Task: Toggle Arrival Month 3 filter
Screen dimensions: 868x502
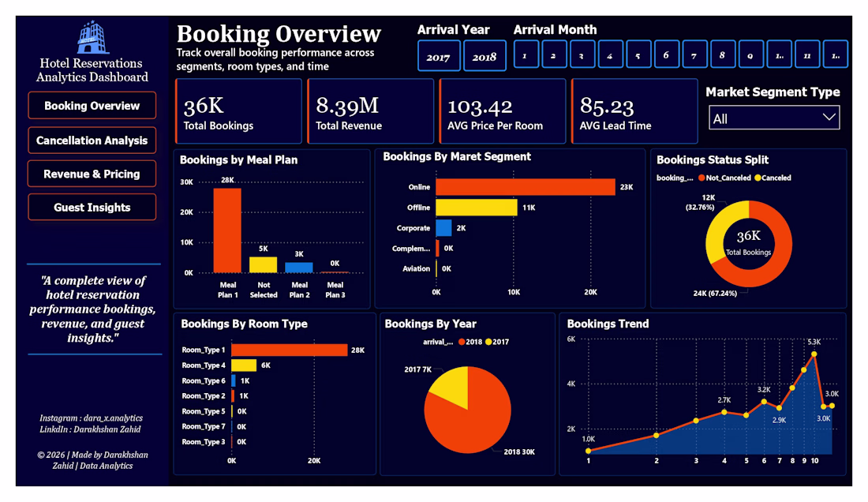Action: (582, 54)
